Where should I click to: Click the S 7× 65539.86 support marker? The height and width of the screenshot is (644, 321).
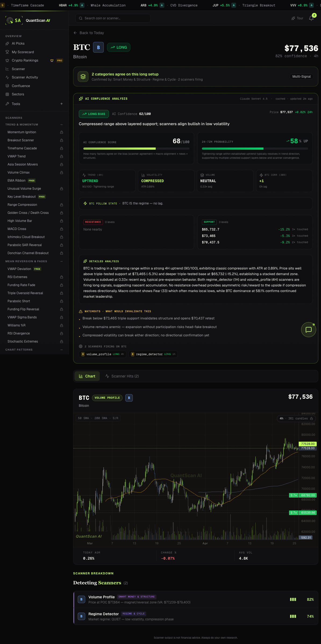303,513
